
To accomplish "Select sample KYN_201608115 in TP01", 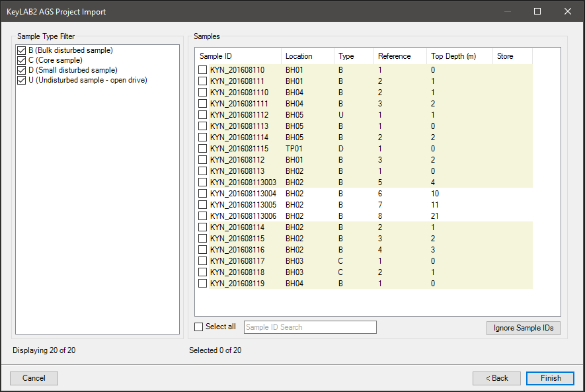I will (x=202, y=148).
